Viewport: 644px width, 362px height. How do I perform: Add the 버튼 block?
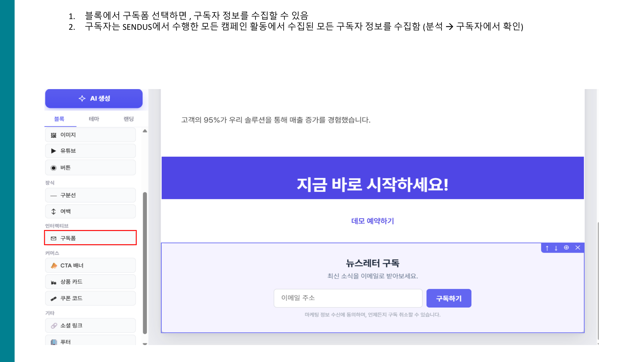(x=90, y=167)
